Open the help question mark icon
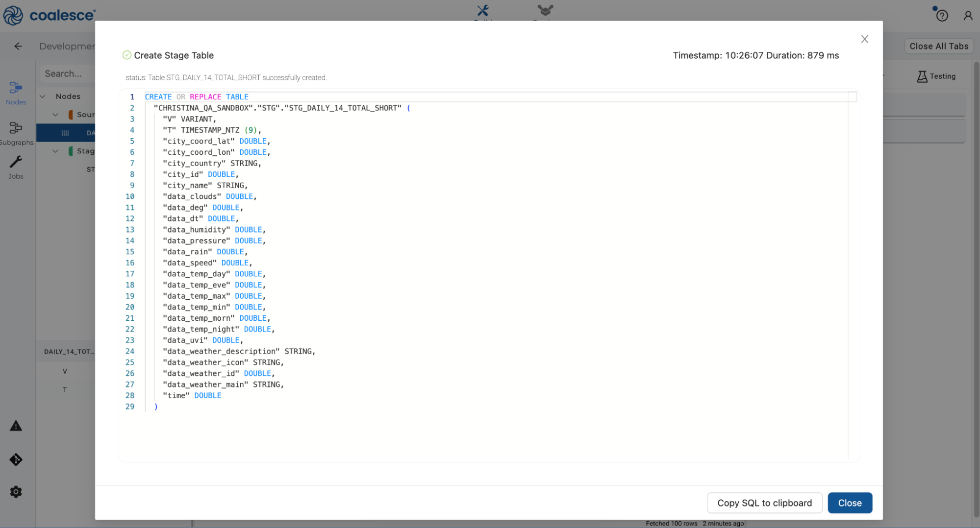980x528 pixels. tap(942, 16)
